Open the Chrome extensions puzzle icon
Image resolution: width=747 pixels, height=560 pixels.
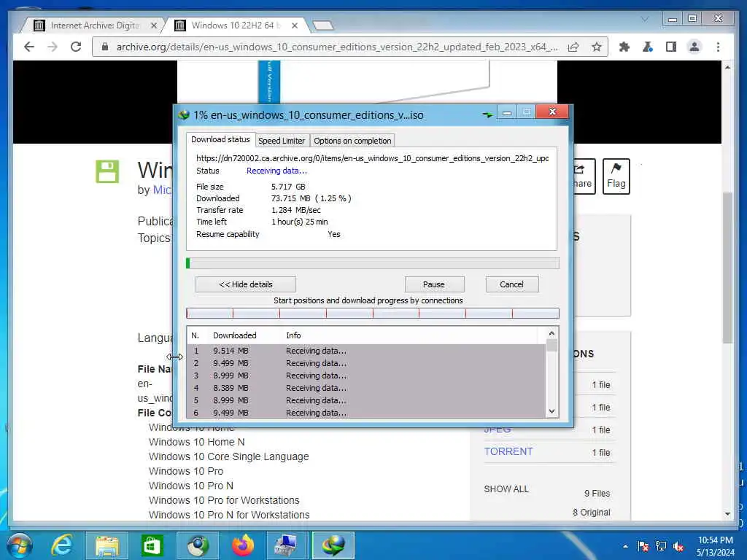coord(624,47)
